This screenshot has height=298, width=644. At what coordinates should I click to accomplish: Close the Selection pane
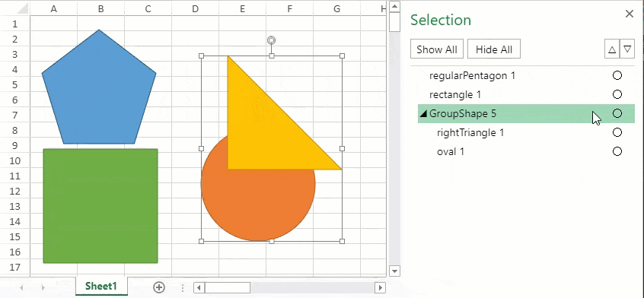pos(630,14)
